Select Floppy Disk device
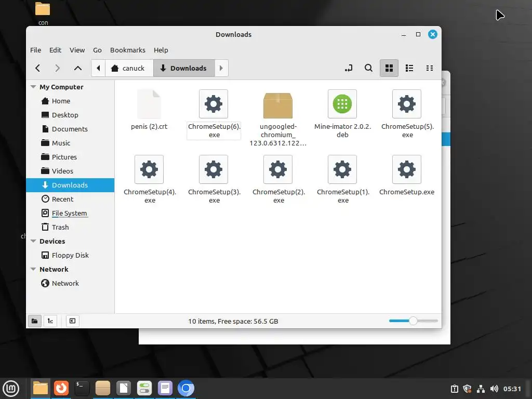This screenshot has height=399, width=532. click(70, 255)
